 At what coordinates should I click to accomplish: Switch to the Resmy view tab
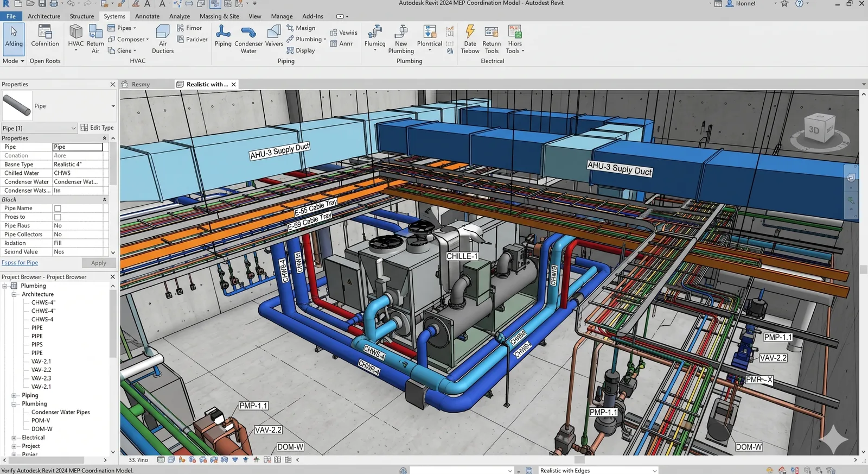[141, 84]
